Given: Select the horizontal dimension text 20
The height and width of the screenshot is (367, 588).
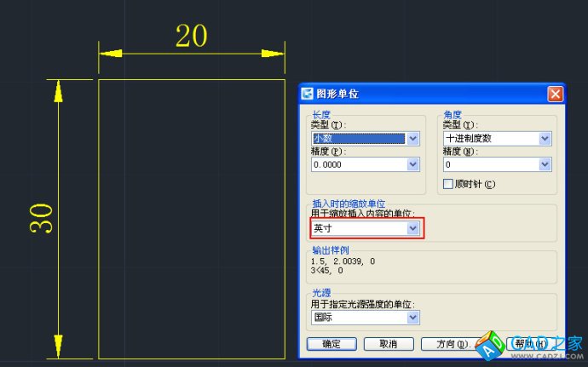Looking at the screenshot, I should tap(191, 36).
